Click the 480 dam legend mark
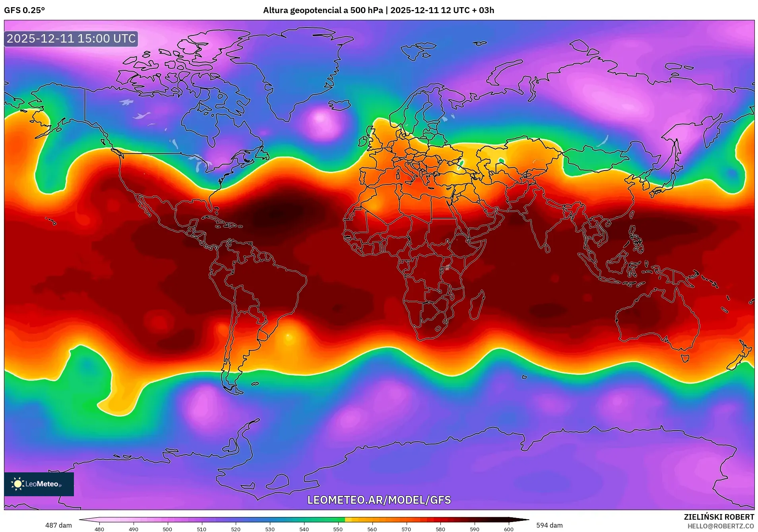The image size is (758, 532). (99, 530)
